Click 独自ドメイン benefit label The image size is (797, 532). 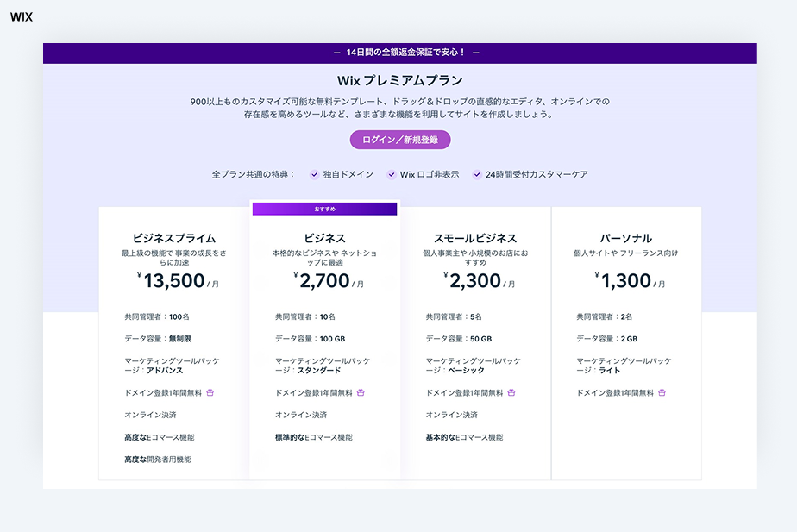(348, 175)
